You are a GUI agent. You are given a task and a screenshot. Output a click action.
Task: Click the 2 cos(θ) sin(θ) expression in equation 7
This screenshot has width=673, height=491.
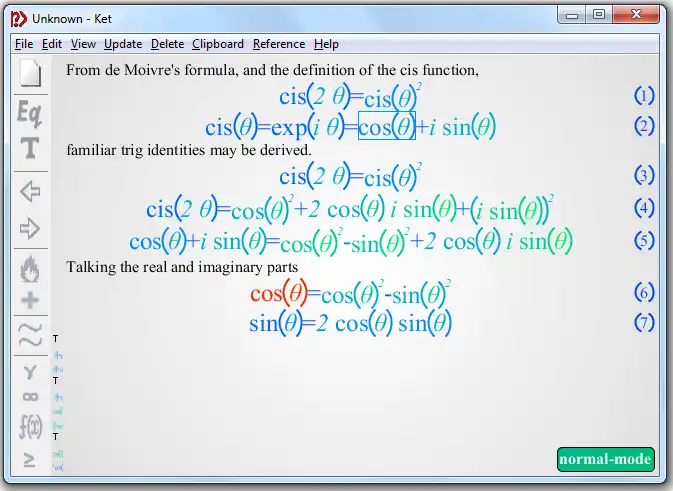coord(384,323)
